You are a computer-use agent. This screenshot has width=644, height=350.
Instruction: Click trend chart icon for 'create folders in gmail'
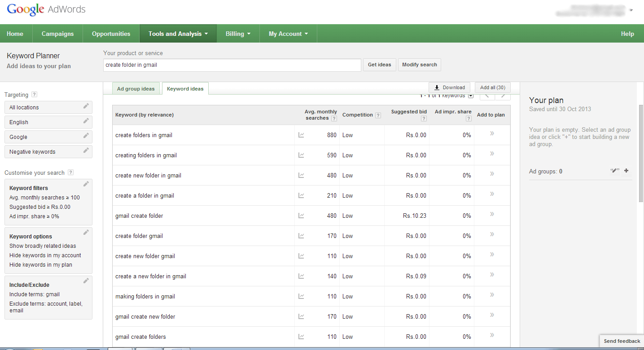(301, 135)
